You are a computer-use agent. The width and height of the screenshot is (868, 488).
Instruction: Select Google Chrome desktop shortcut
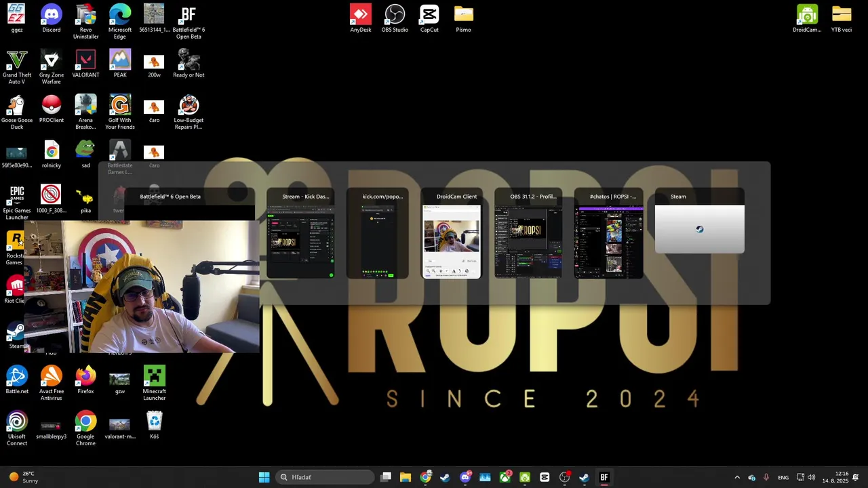pyautogui.click(x=85, y=429)
